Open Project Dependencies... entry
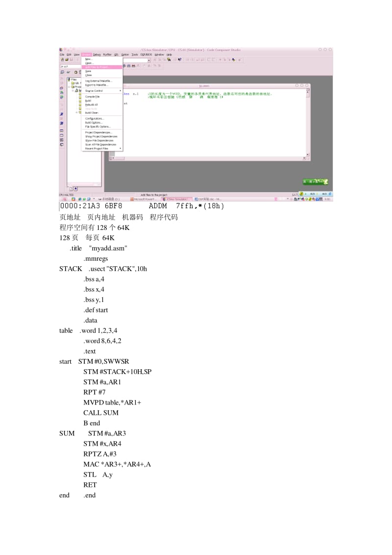 [102, 132]
